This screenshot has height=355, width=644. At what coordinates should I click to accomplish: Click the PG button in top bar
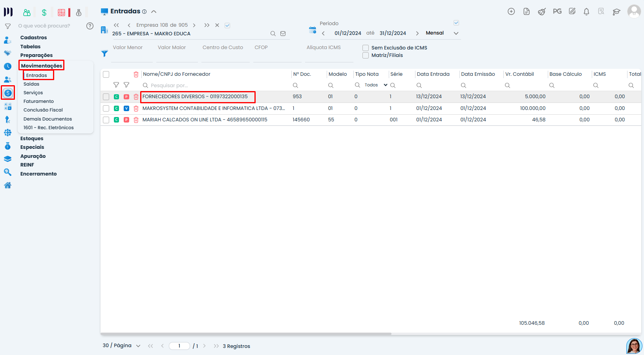point(557,11)
